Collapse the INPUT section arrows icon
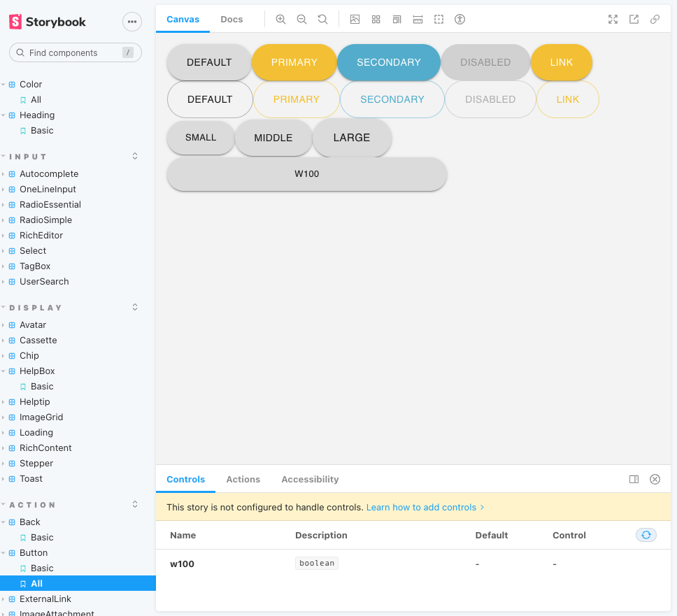Viewport: 677px width, 616px height. 135,156
